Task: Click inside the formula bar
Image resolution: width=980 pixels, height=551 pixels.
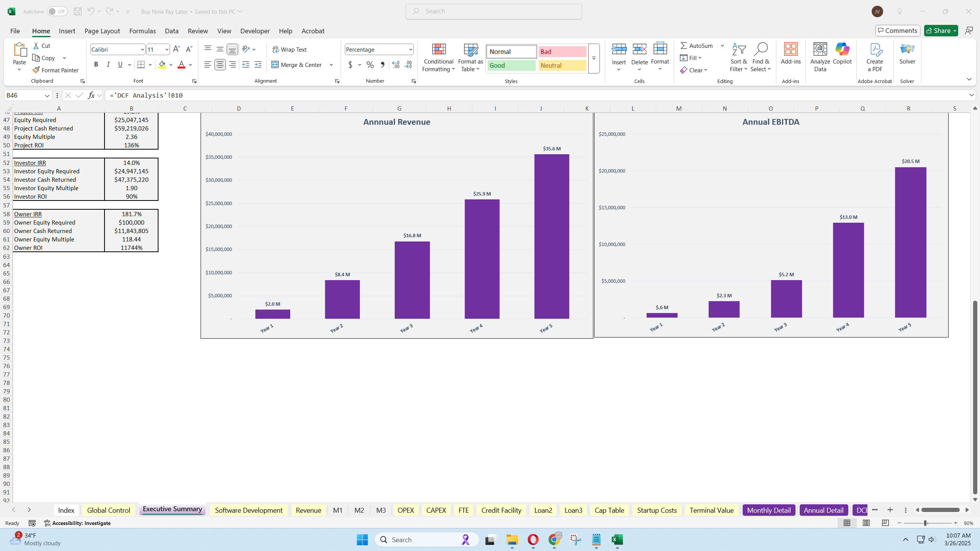Action: (306, 95)
